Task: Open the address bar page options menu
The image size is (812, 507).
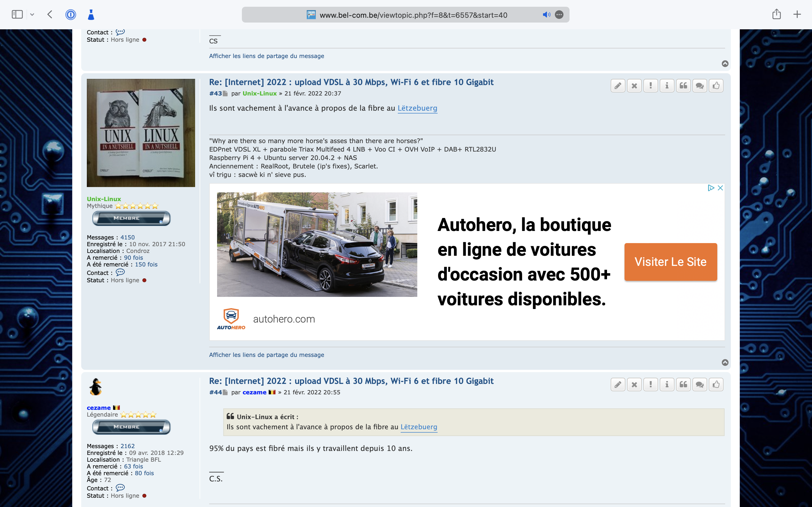Action: (559, 15)
